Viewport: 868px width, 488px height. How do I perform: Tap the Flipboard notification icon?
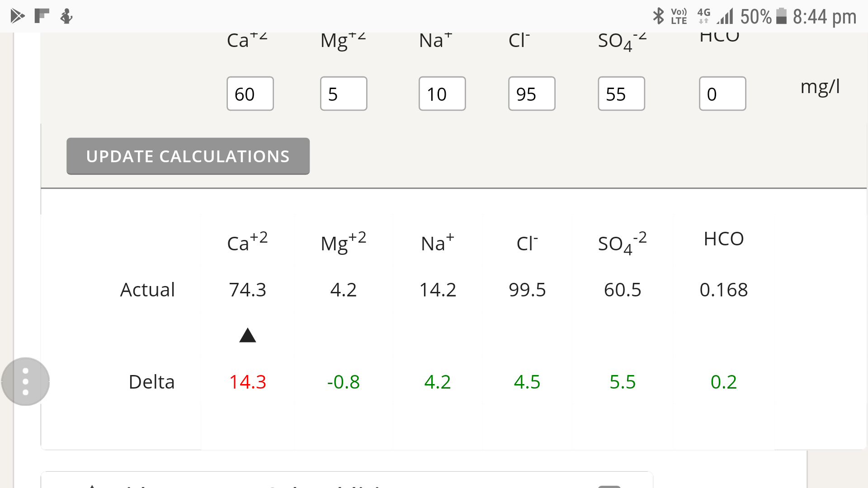pos(42,16)
